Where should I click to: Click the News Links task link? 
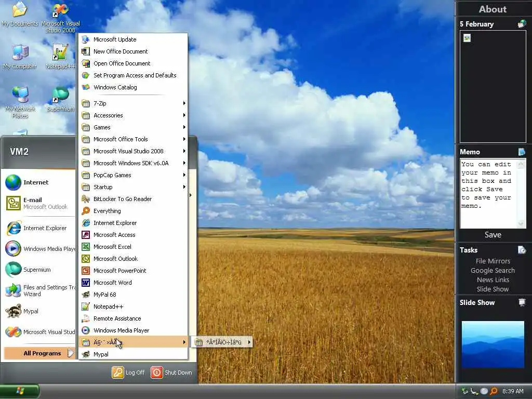(x=493, y=280)
